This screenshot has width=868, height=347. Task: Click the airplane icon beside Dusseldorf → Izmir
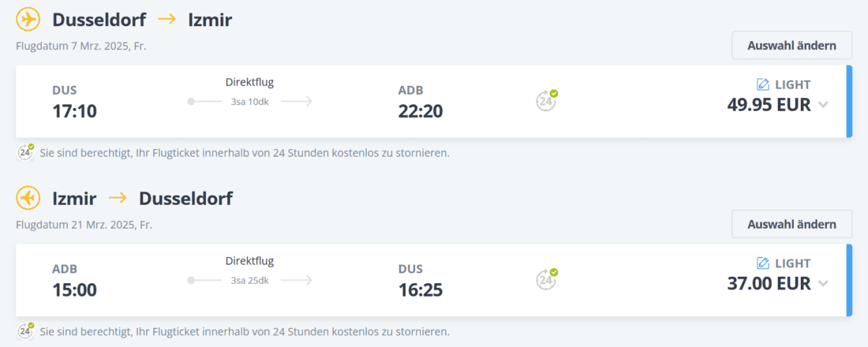point(28,20)
